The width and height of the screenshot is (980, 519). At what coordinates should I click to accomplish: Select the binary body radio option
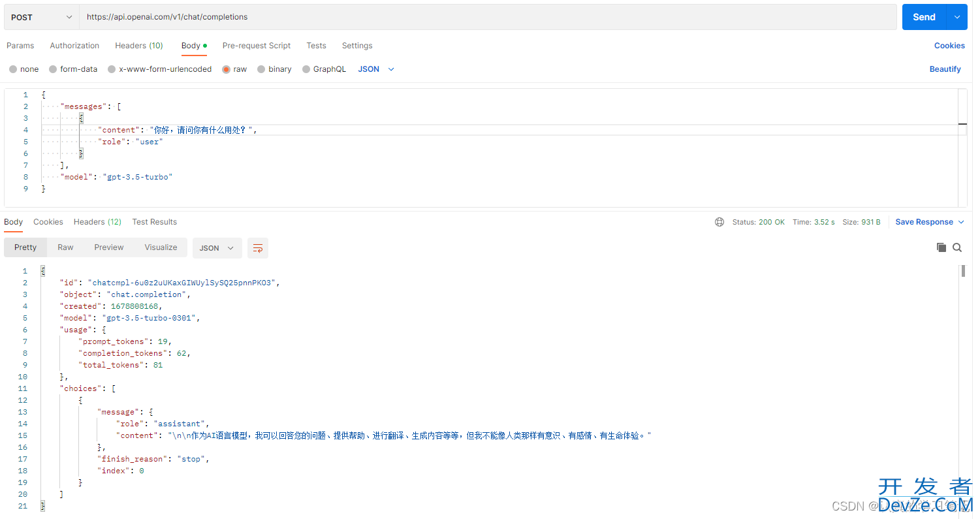(x=261, y=69)
